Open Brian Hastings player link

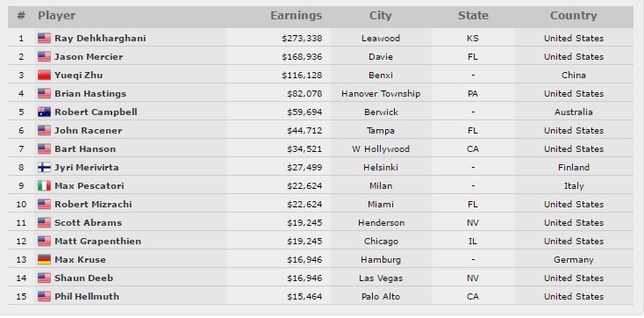point(90,93)
